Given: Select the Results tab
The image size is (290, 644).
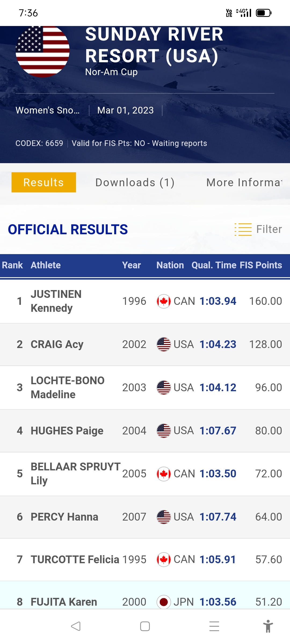Looking at the screenshot, I should pyautogui.click(x=44, y=182).
